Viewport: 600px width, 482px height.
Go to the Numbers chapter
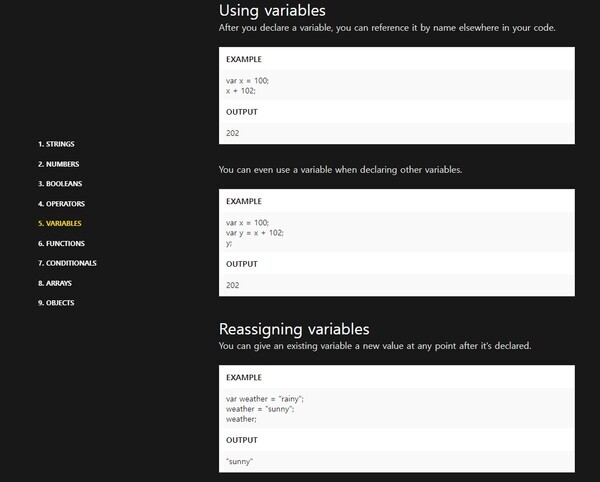(58, 164)
